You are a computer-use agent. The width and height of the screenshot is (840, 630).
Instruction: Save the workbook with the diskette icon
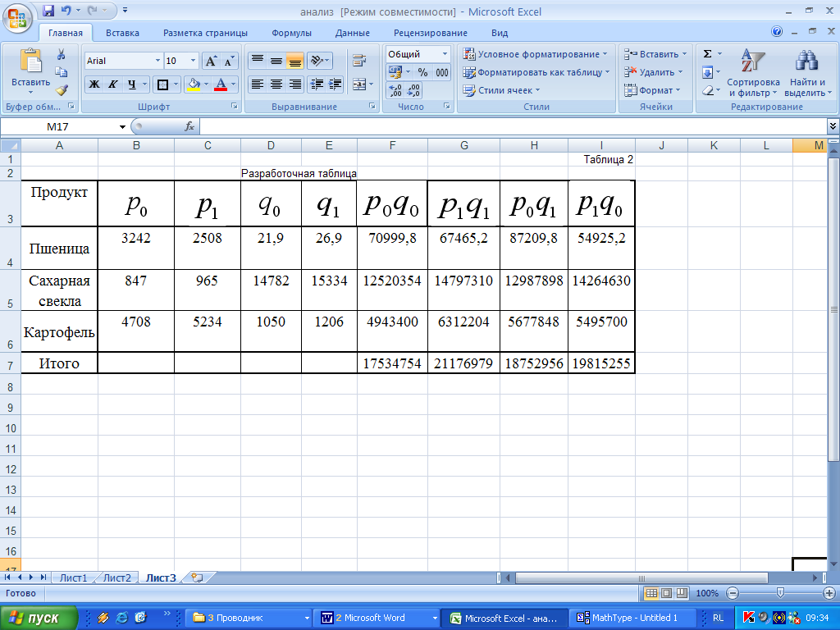pyautogui.click(x=48, y=10)
